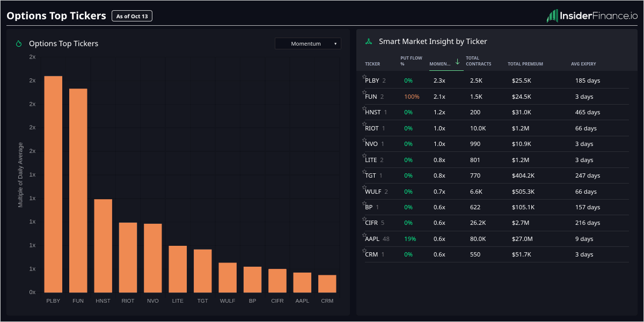644x322 pixels.
Task: Click the 157 days expiry for BP
Action: point(588,207)
